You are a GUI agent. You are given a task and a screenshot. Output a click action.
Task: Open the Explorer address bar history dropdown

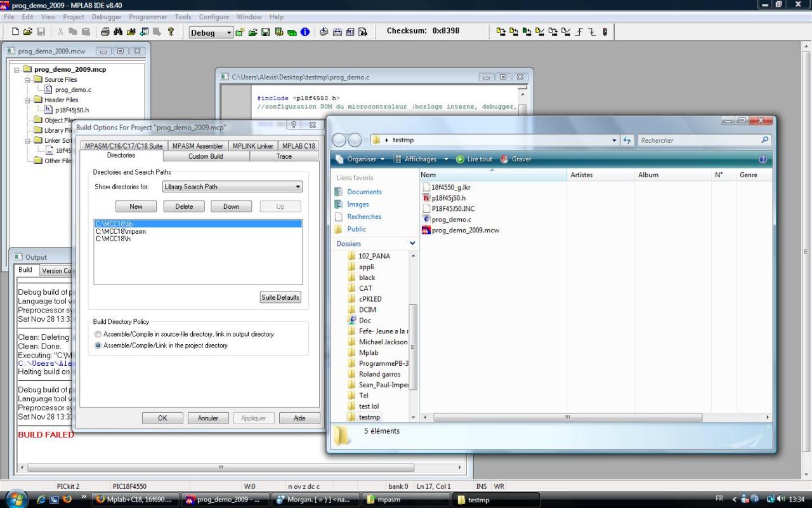click(x=614, y=140)
